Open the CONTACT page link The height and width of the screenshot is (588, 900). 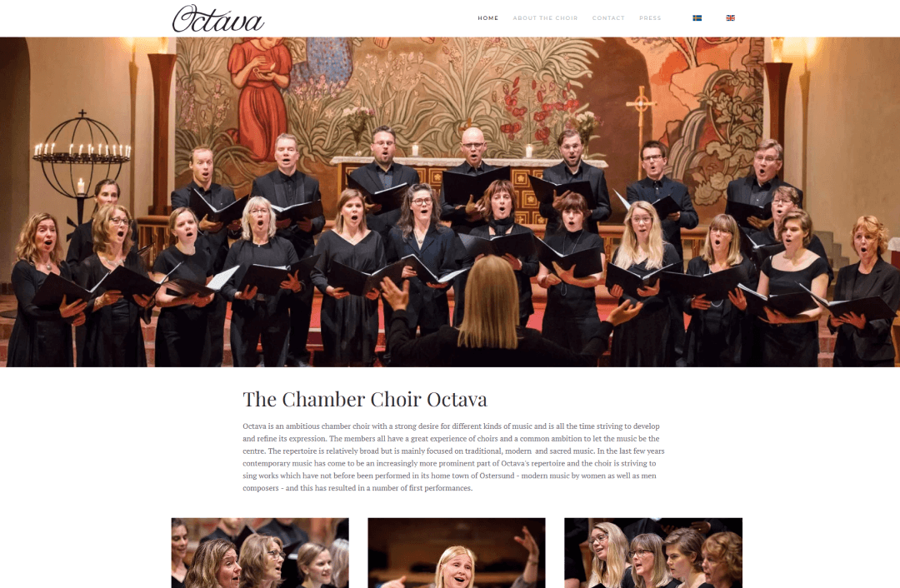pos(608,17)
